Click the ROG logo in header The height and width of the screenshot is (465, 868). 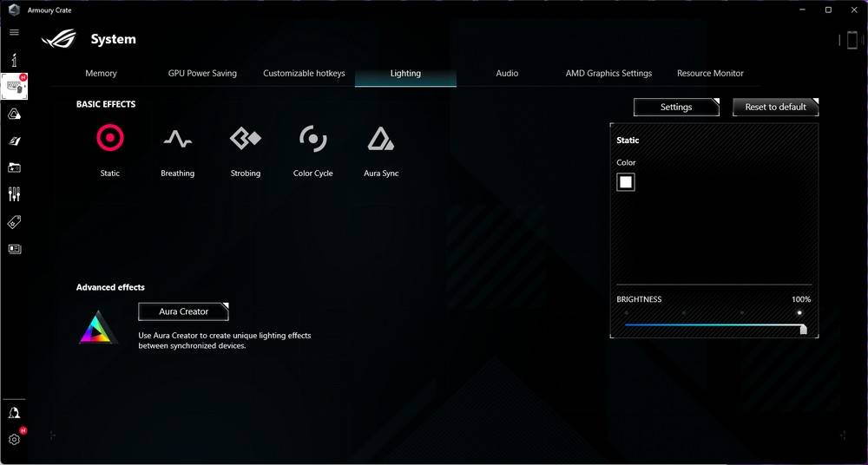pos(59,39)
